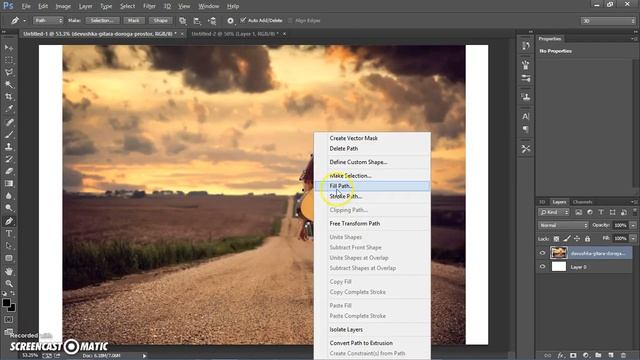Switch to the Channels tab
Image resolution: width=640 pixels, height=360 pixels.
click(582, 202)
